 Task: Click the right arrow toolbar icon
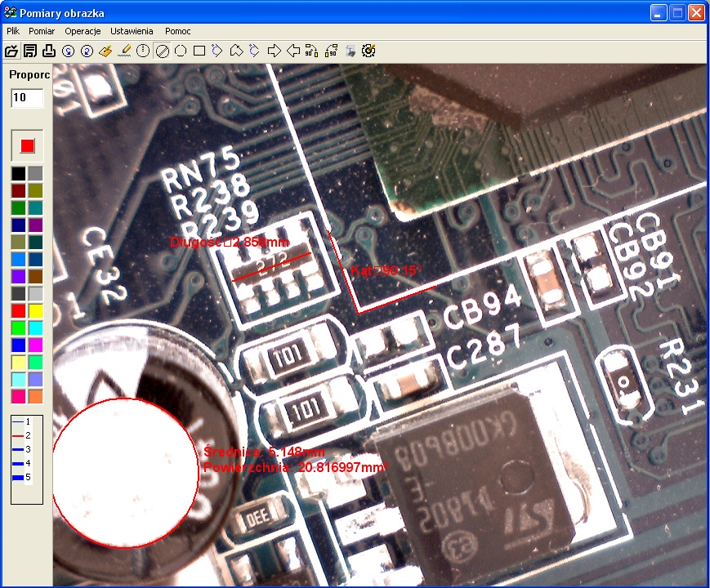(x=275, y=51)
